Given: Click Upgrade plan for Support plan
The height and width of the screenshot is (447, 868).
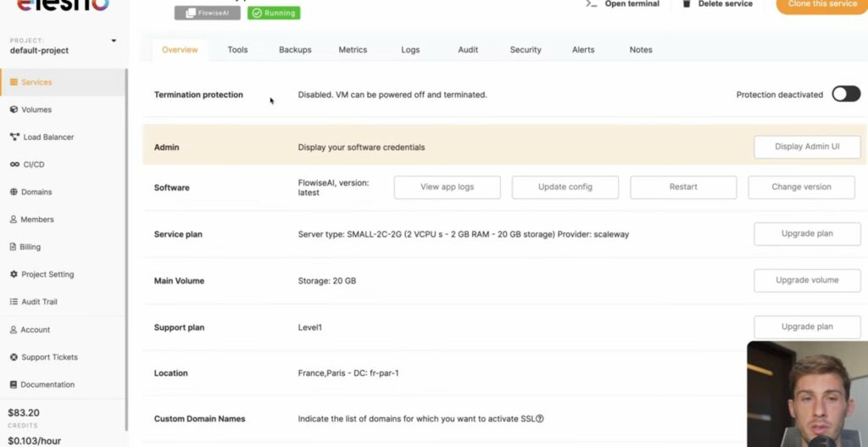Looking at the screenshot, I should tap(807, 327).
